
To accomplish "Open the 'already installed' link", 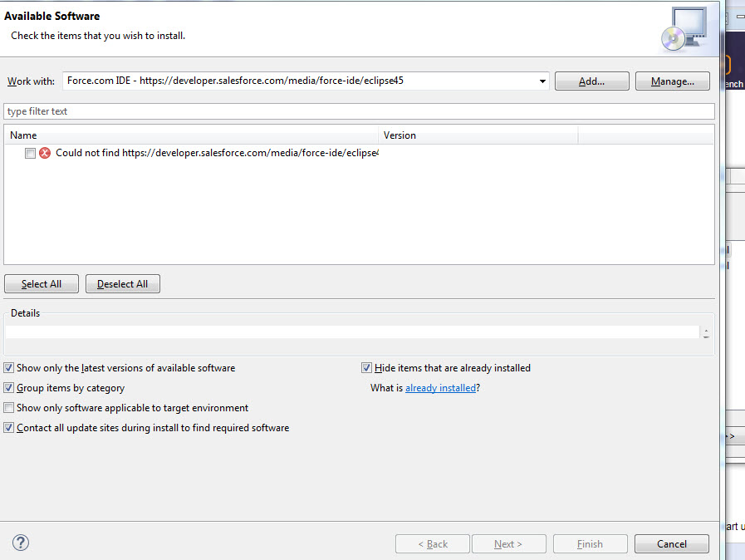I will [440, 388].
